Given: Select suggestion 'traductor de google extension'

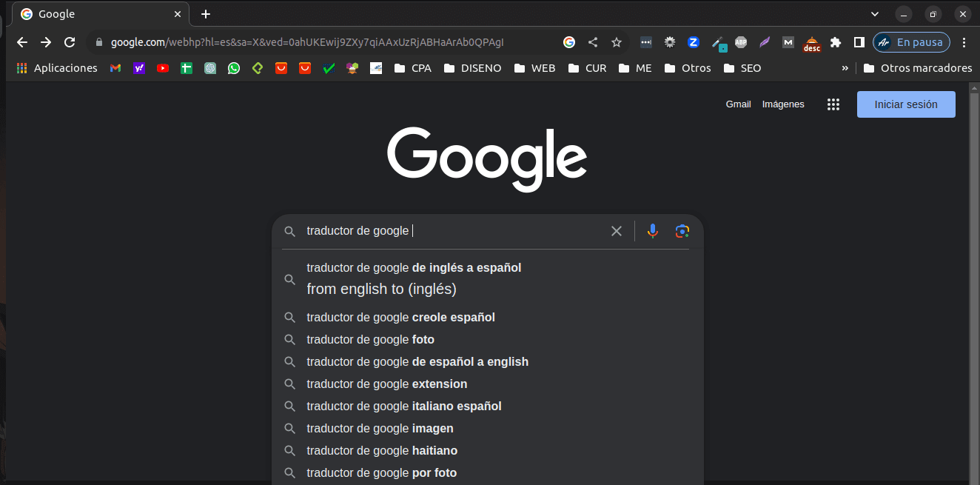Looking at the screenshot, I should 487,384.
